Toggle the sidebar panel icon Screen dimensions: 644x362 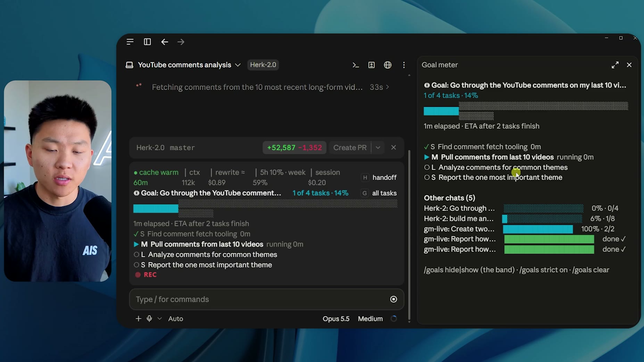[147, 42]
